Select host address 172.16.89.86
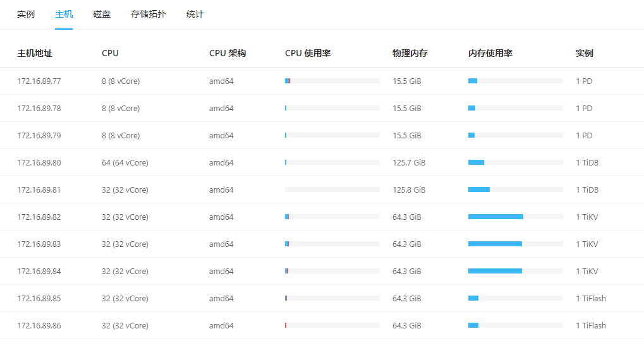Image resolution: width=644 pixels, height=348 pixels. click(x=39, y=325)
